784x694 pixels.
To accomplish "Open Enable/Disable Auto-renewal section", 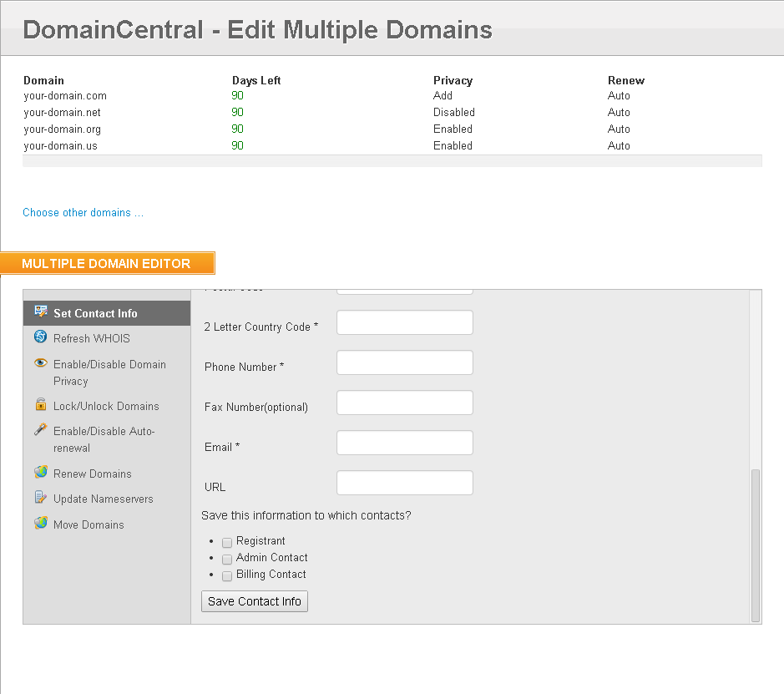I will (x=104, y=439).
